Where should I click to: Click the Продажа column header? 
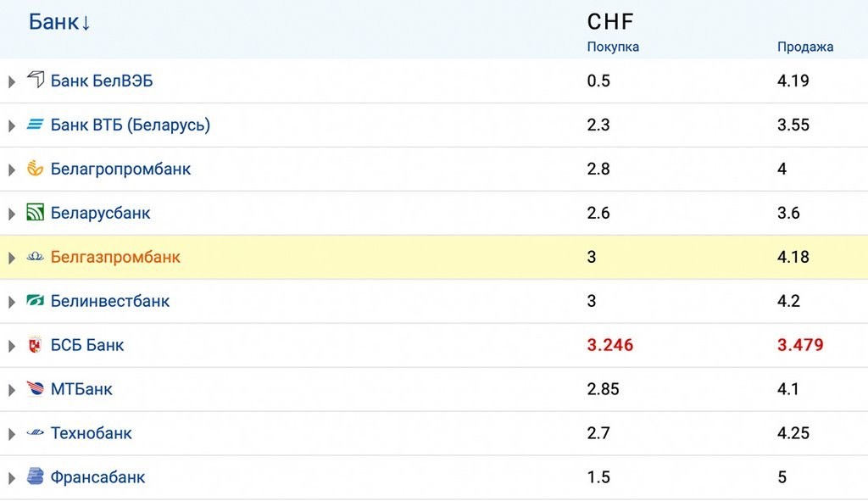click(x=805, y=47)
